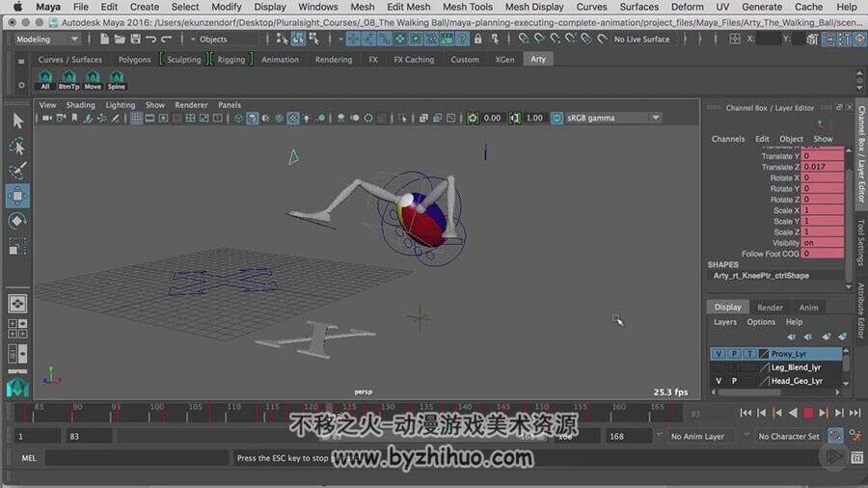Play backwards button

(793, 413)
